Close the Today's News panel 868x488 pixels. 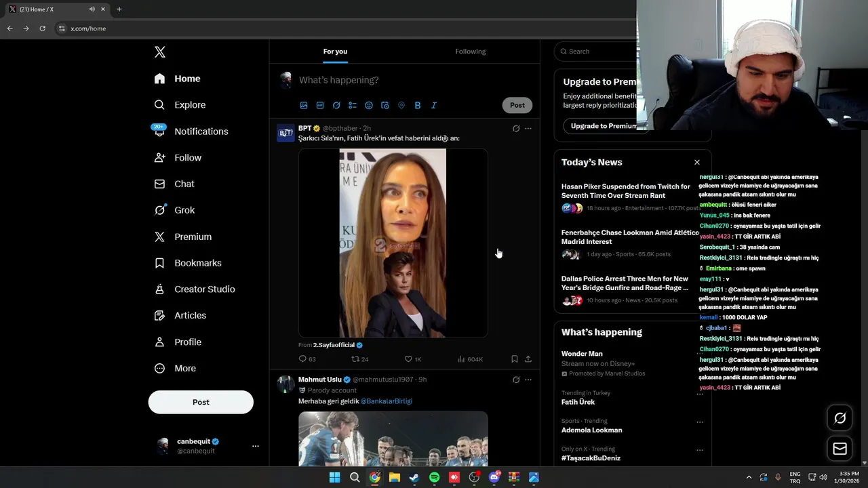point(696,162)
